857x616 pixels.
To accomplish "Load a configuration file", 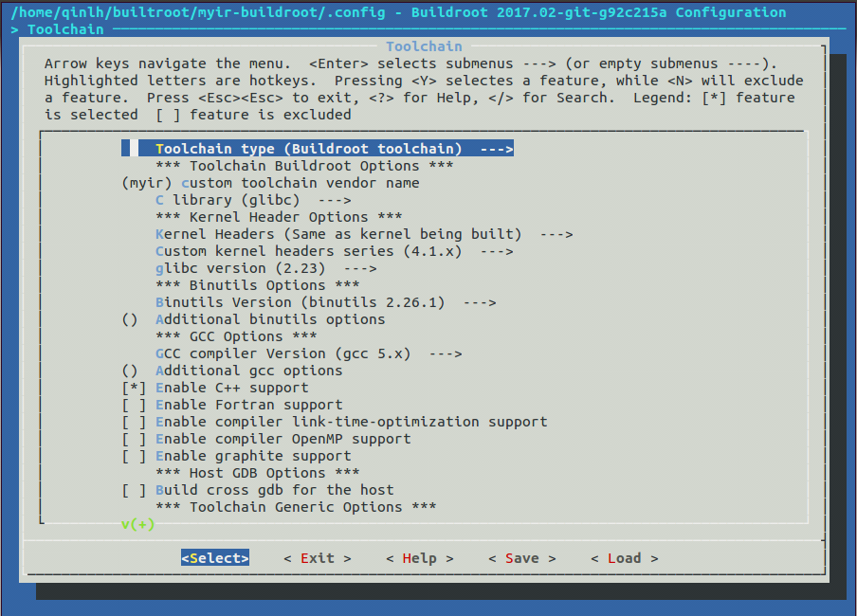I will click(x=622, y=557).
